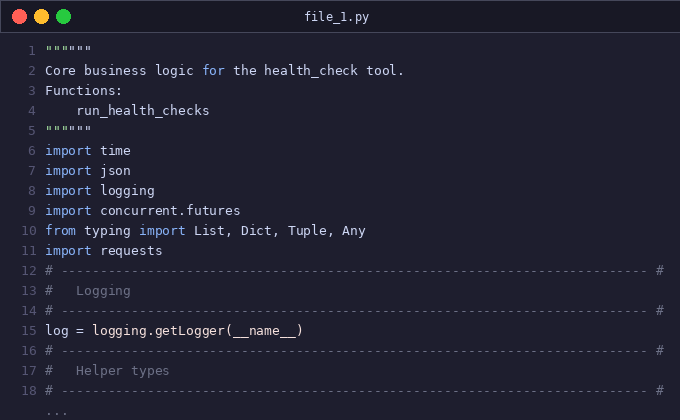Viewport: 680px width, 420px height.
Task: Click line number 16 in gutter
Action: coord(29,351)
